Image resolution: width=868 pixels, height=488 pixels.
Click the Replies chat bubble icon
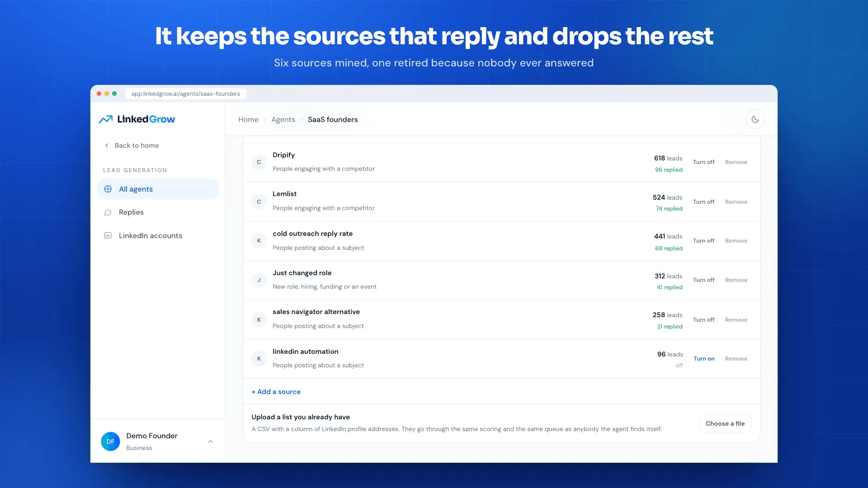tap(108, 212)
